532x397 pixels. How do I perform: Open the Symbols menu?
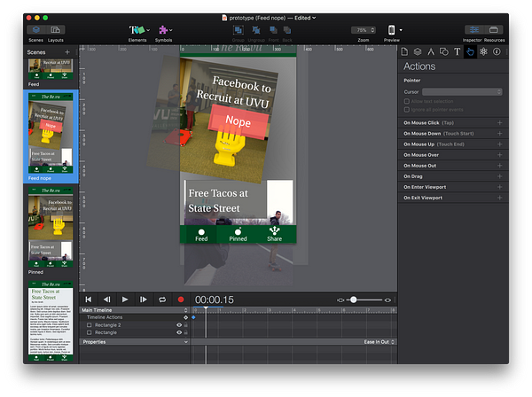165,30
